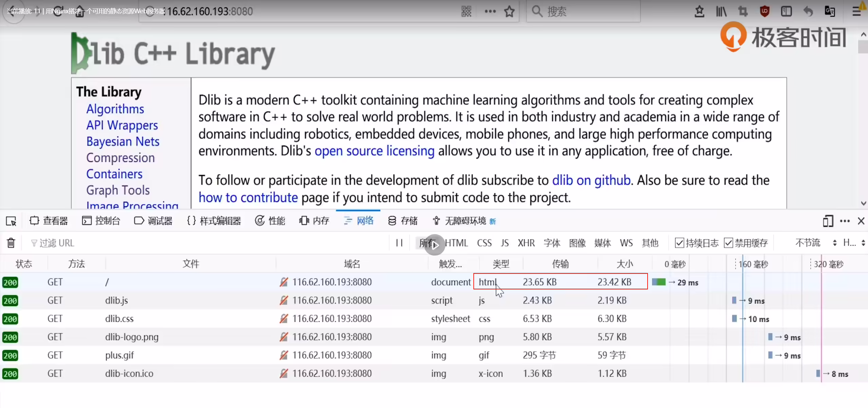Click the Algorithms sidebar link
This screenshot has height=408, width=868.
[115, 109]
